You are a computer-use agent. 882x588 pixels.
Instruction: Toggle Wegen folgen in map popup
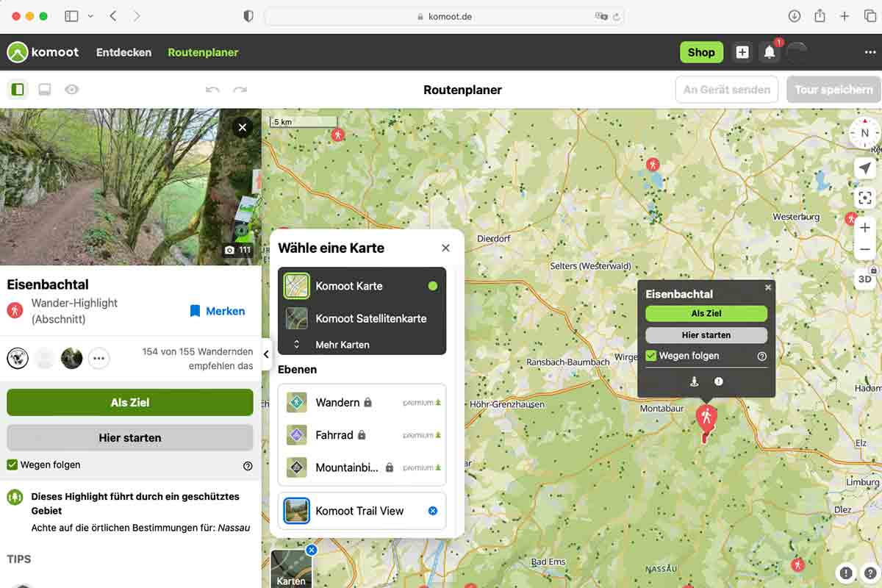pyautogui.click(x=650, y=356)
